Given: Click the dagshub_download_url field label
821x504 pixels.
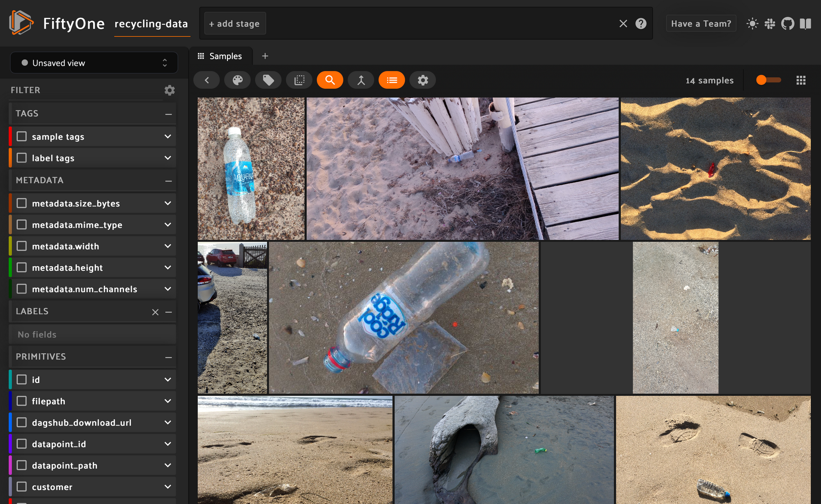Looking at the screenshot, I should click(82, 422).
